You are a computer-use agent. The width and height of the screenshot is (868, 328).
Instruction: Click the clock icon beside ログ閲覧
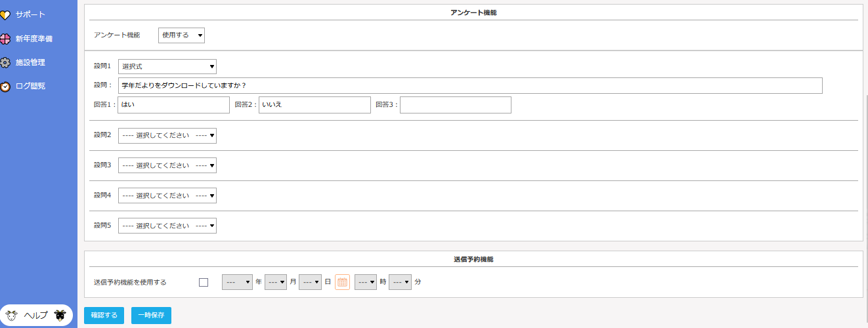(x=5, y=87)
